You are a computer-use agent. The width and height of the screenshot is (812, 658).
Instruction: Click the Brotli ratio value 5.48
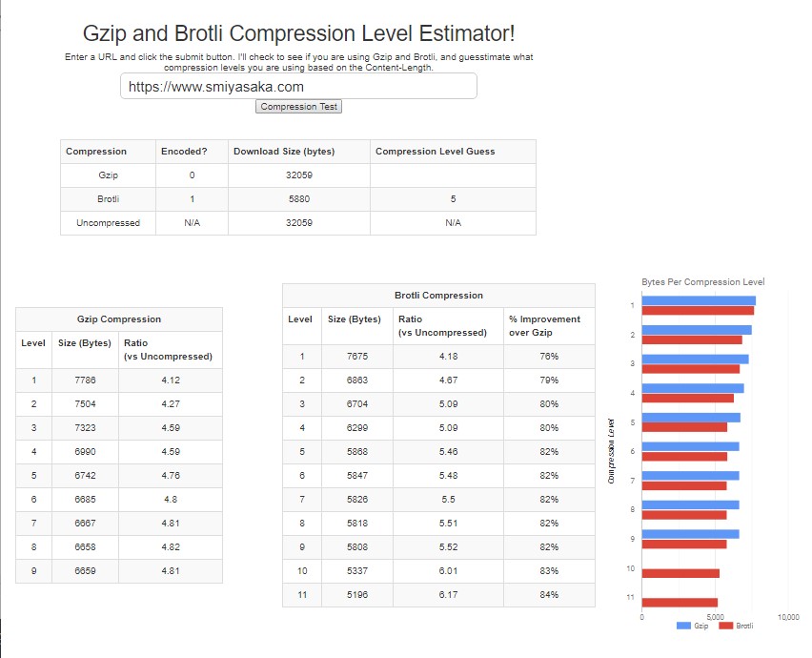[449, 476]
